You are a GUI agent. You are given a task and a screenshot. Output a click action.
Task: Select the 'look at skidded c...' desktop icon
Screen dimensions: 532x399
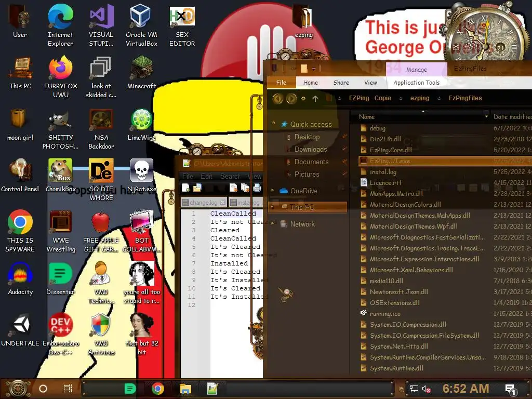(101, 77)
